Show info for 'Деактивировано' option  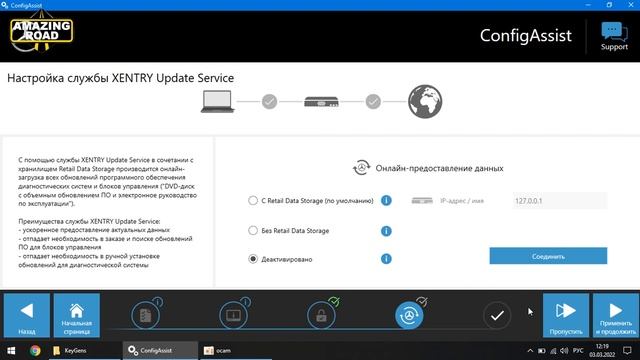tap(386, 259)
